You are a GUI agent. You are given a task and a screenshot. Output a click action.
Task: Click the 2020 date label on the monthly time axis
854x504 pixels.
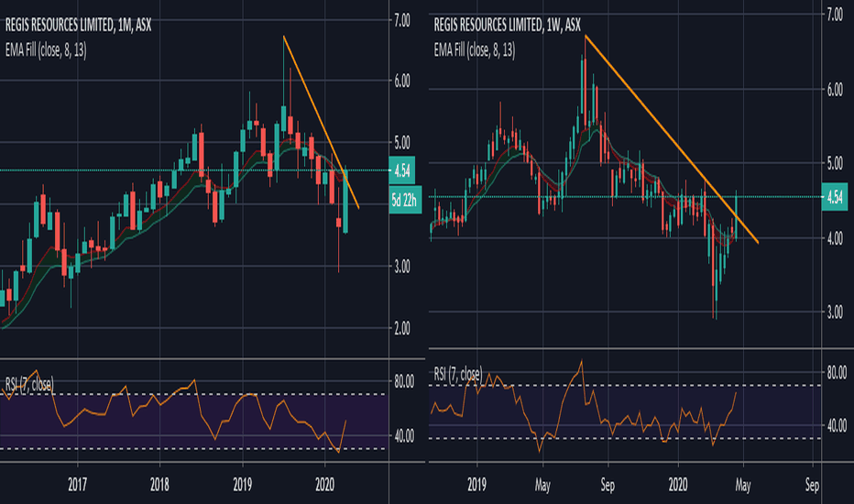324,485
